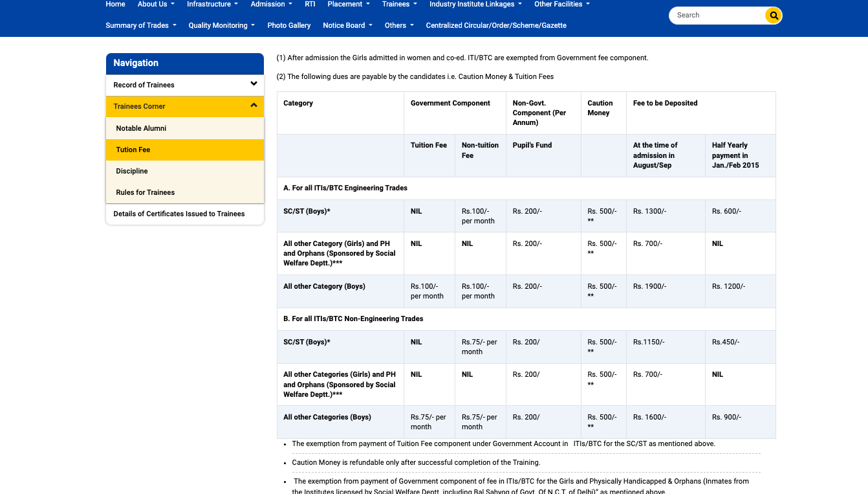The width and height of the screenshot is (868, 494).
Task: Click the yellow search magnifier icon
Action: [x=774, y=15]
